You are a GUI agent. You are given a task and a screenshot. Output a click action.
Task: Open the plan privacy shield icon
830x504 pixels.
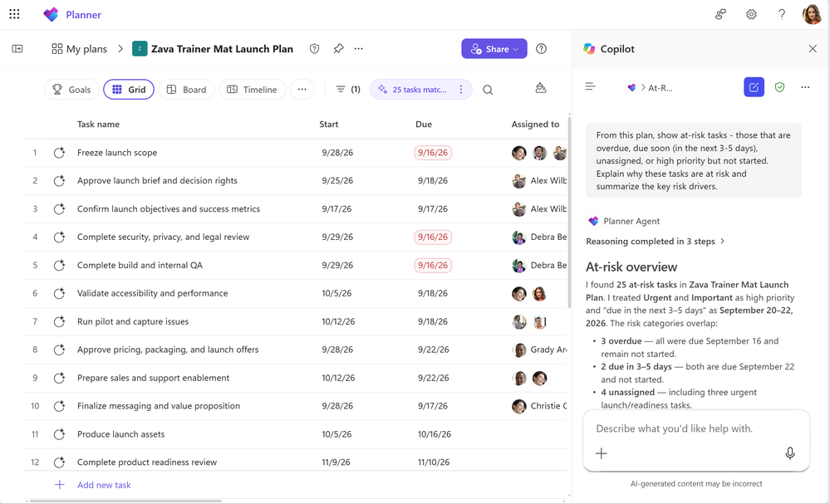coord(314,49)
